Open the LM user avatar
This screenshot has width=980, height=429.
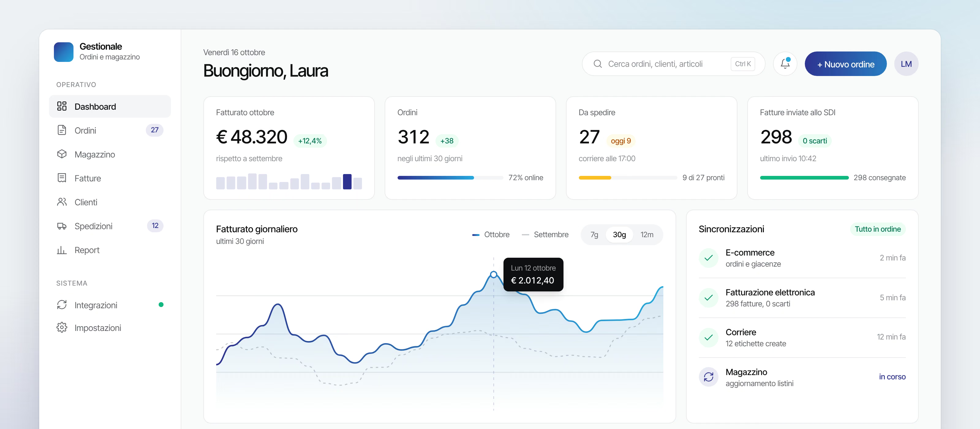click(x=906, y=64)
